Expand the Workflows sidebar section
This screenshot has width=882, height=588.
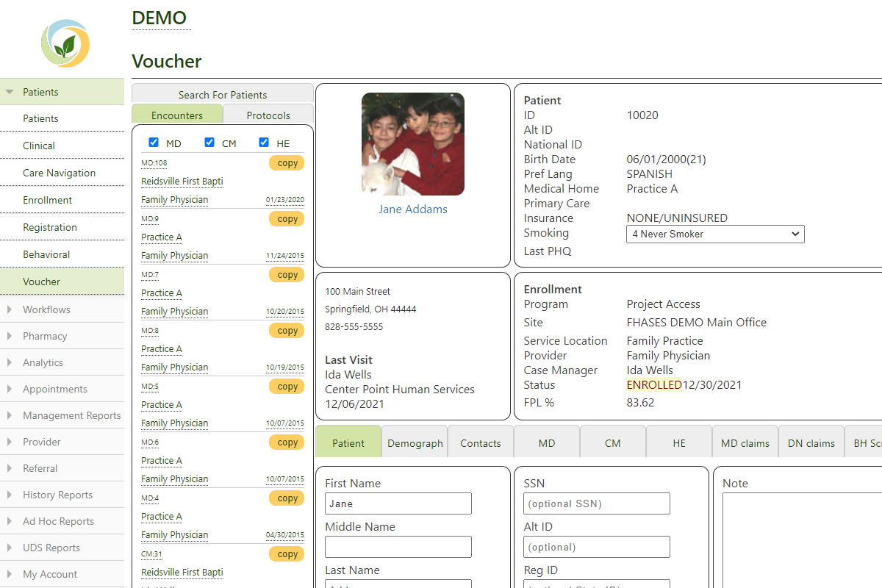coord(62,309)
